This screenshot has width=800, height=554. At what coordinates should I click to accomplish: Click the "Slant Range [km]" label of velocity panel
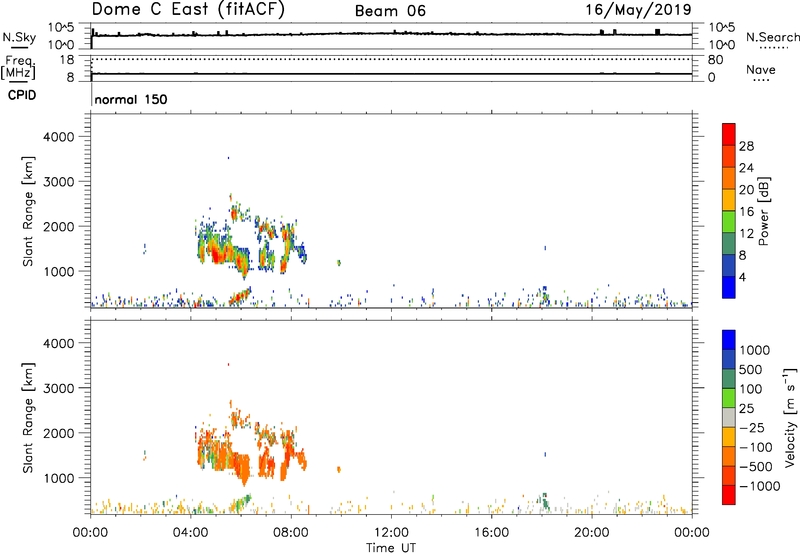point(28,418)
